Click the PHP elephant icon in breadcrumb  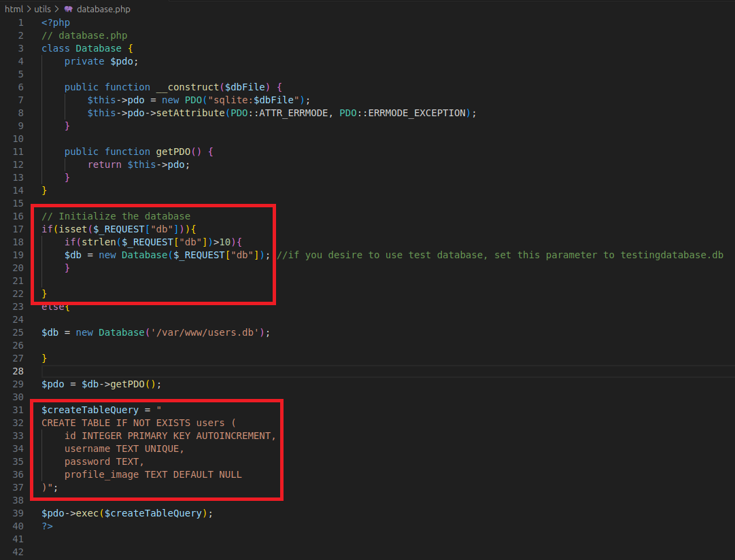click(x=68, y=10)
